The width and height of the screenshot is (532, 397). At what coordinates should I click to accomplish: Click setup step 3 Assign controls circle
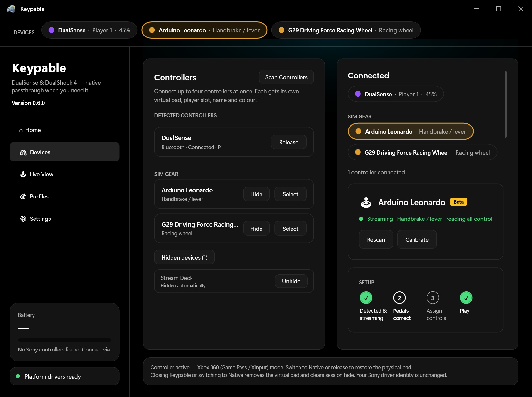[x=433, y=298]
